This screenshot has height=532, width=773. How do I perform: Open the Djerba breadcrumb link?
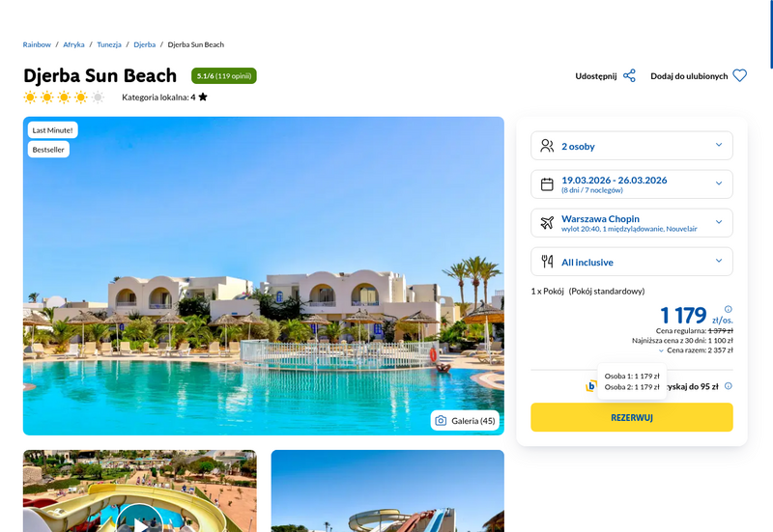coord(144,44)
